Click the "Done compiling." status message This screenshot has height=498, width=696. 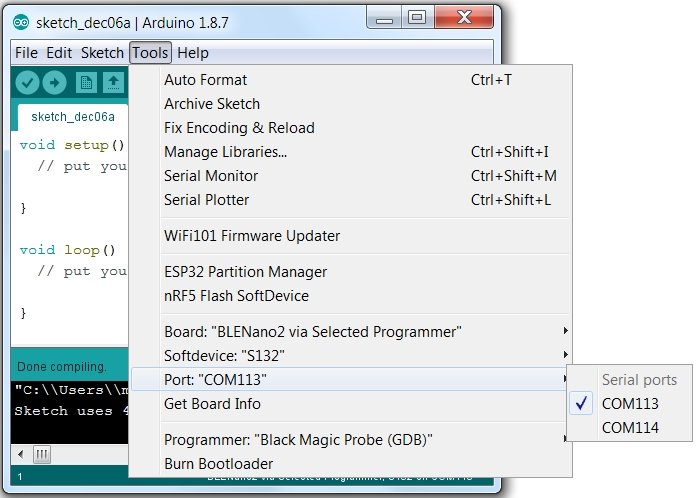pyautogui.click(x=62, y=367)
